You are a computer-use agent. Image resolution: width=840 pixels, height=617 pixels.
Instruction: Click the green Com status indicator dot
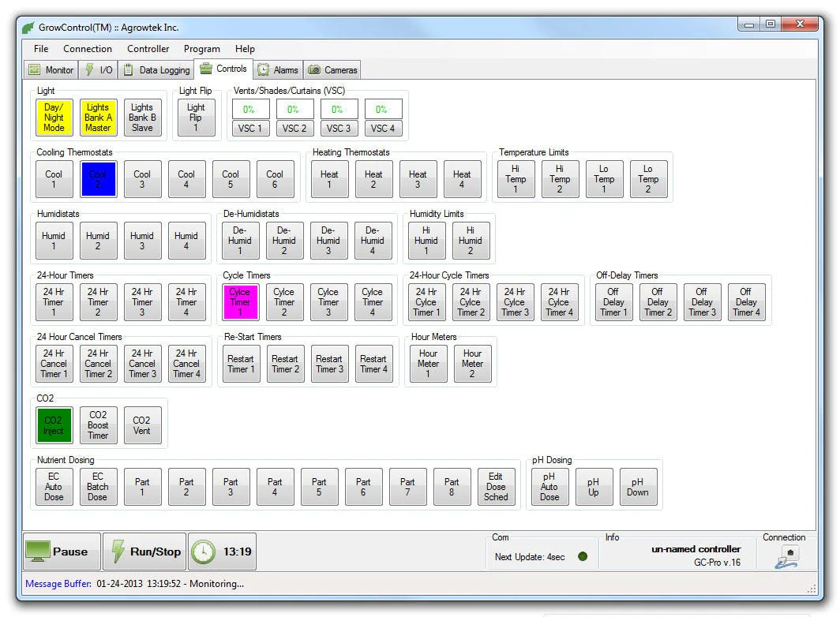tap(583, 556)
